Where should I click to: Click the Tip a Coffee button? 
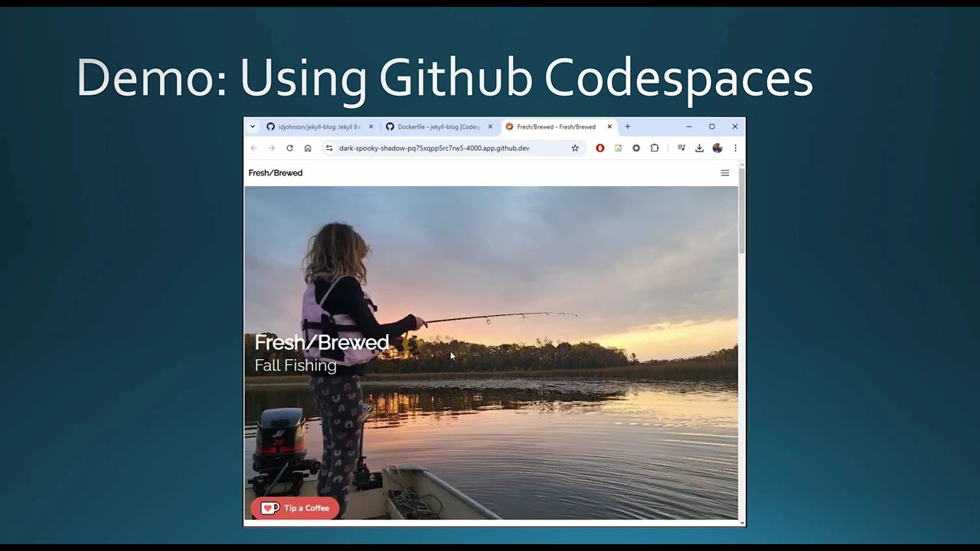point(295,508)
